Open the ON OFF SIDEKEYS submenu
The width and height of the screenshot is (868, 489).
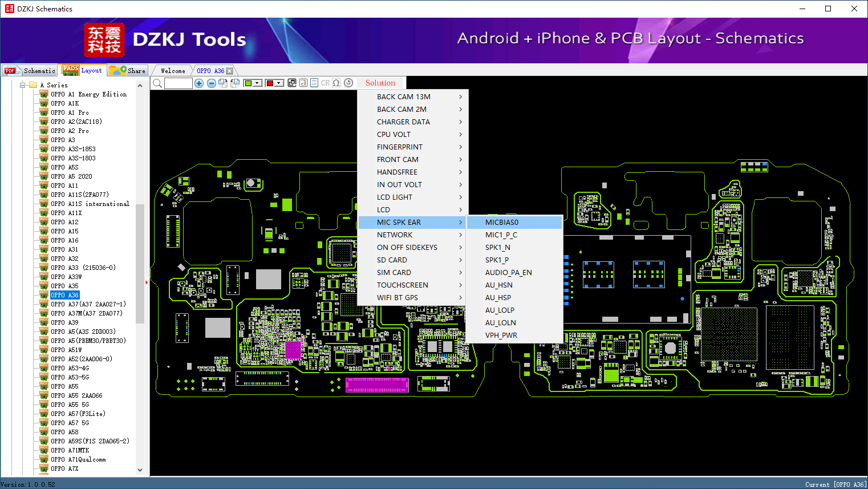point(413,248)
